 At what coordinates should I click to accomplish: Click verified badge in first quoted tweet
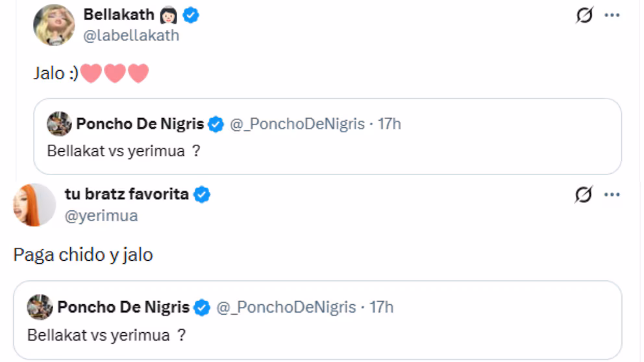(x=216, y=124)
